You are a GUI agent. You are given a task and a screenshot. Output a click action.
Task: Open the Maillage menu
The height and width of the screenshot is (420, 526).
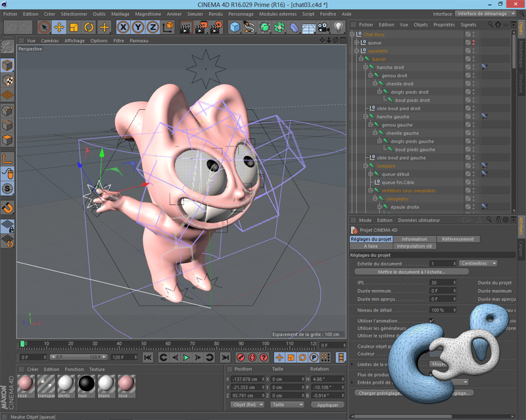pyautogui.click(x=120, y=14)
